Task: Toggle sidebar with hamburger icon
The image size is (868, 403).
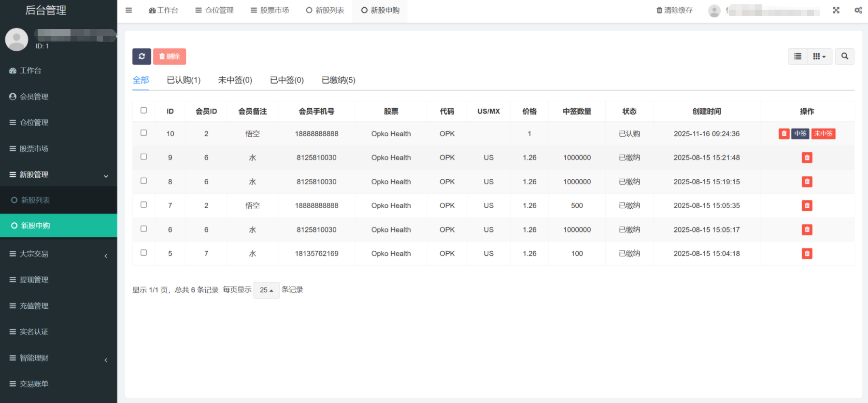Action: click(x=128, y=10)
